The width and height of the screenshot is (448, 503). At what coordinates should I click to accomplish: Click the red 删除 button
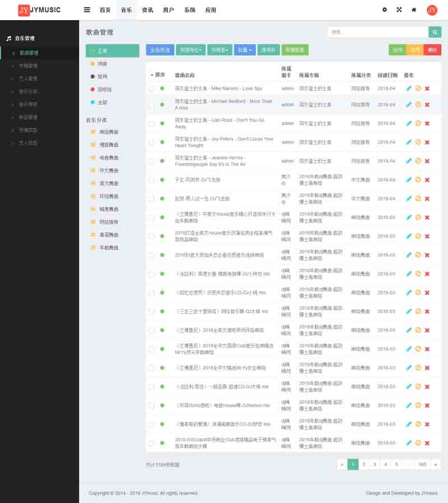click(432, 50)
